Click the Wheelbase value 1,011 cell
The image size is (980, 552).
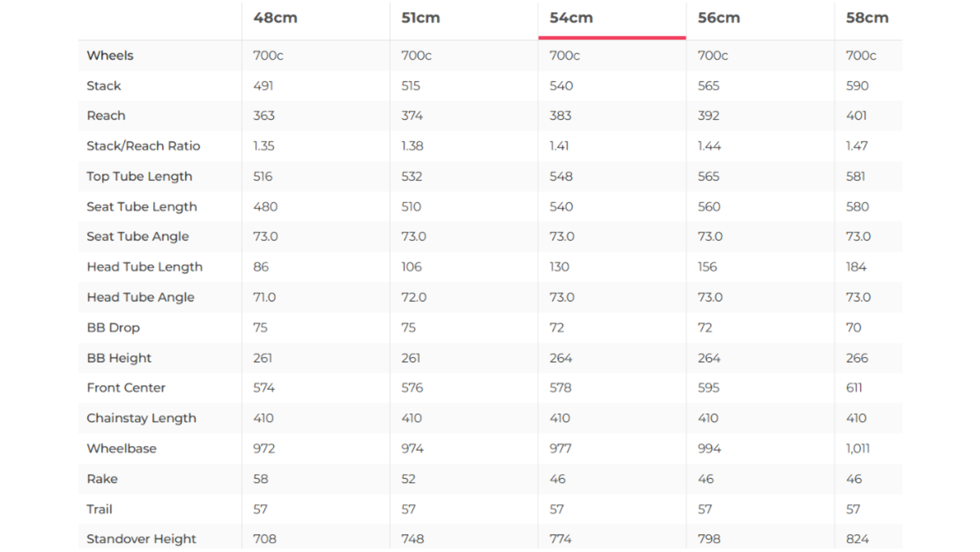click(857, 448)
